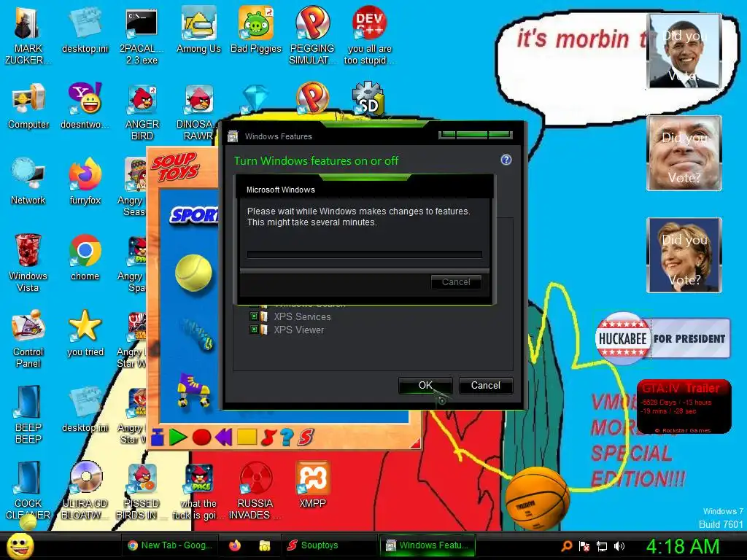Click the red resize corner of Souptoys window
Screen dimensions: 747x560
pyautogui.click(x=415, y=444)
